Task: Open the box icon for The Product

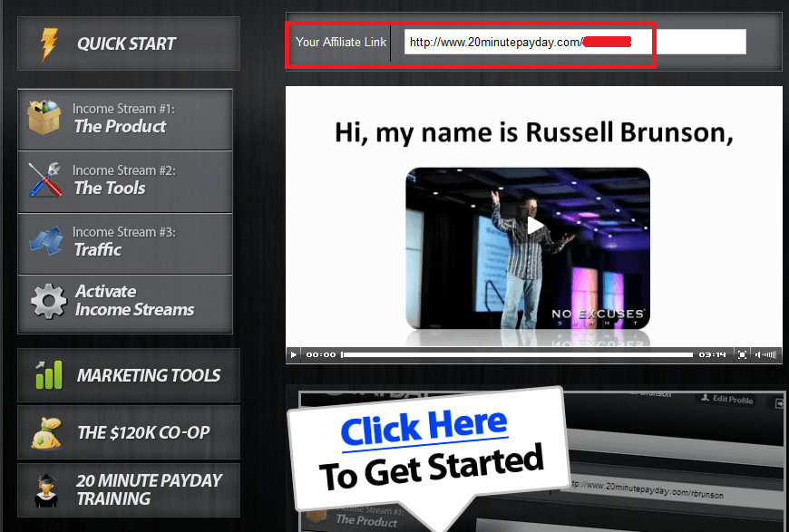Action: click(x=44, y=117)
